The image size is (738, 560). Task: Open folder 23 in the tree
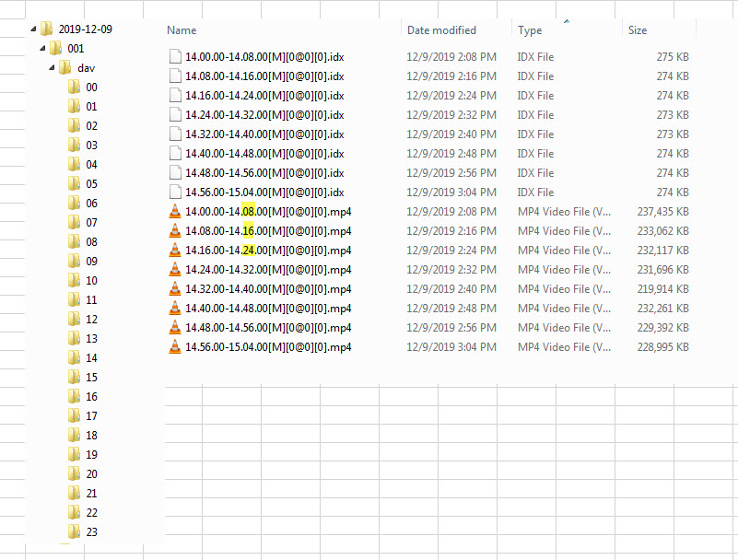tap(91, 532)
